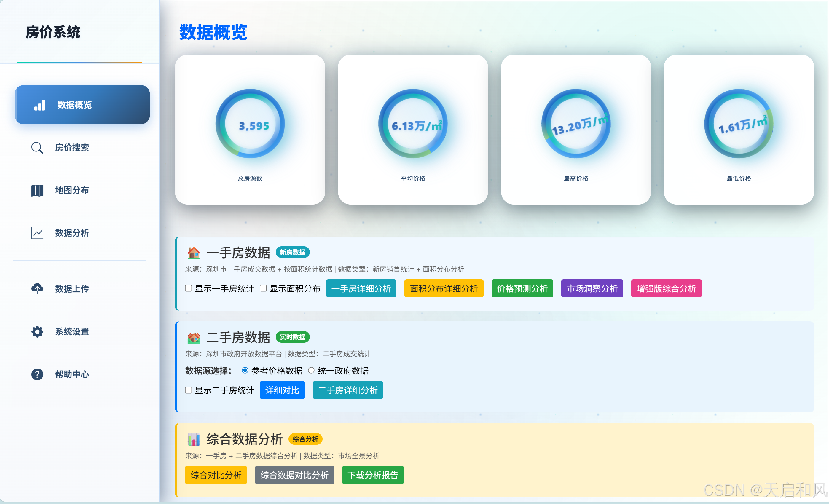
Task: Open the 数据概览 menu item
Action: click(82, 105)
